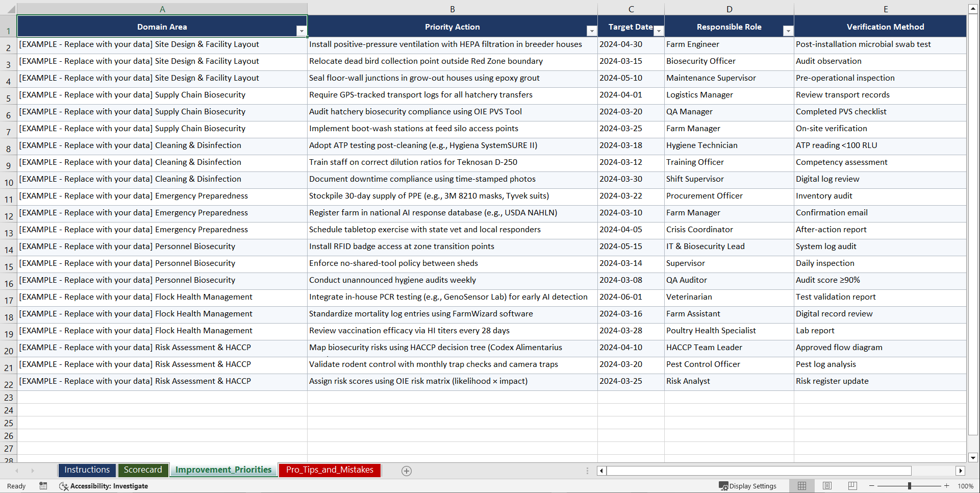
Task: Switch to Normal view icon in status bar
Action: click(801, 486)
